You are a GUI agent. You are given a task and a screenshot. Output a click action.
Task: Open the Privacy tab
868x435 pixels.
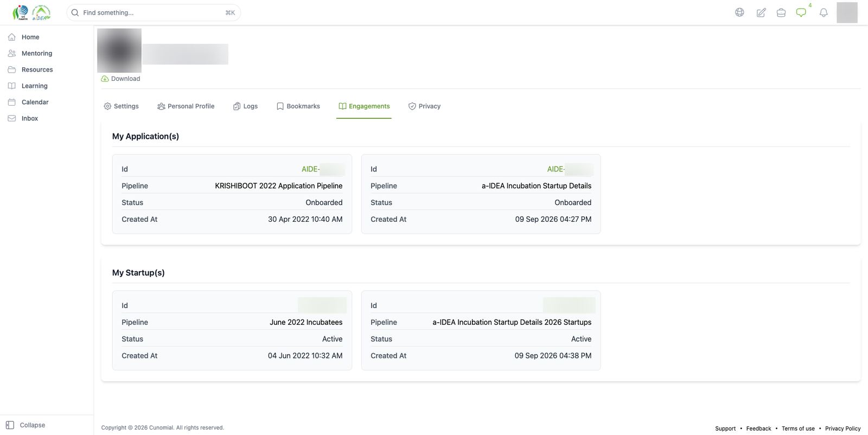click(424, 106)
